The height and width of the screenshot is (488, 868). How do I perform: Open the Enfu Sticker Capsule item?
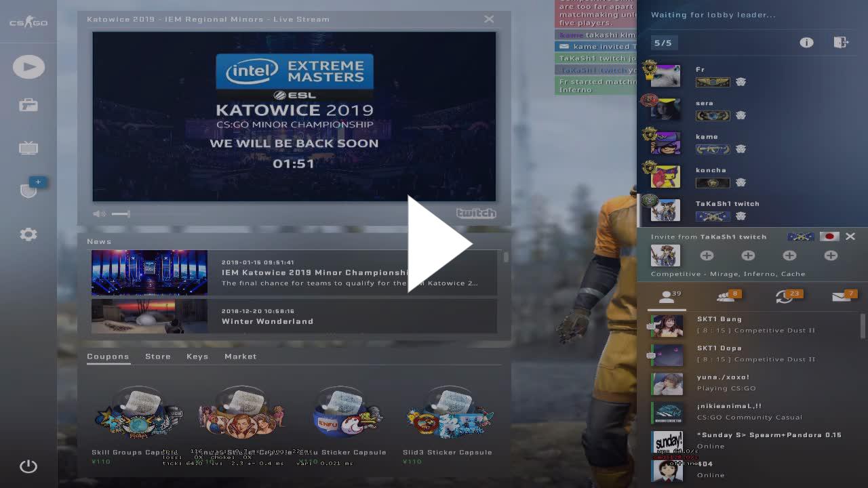[347, 424]
